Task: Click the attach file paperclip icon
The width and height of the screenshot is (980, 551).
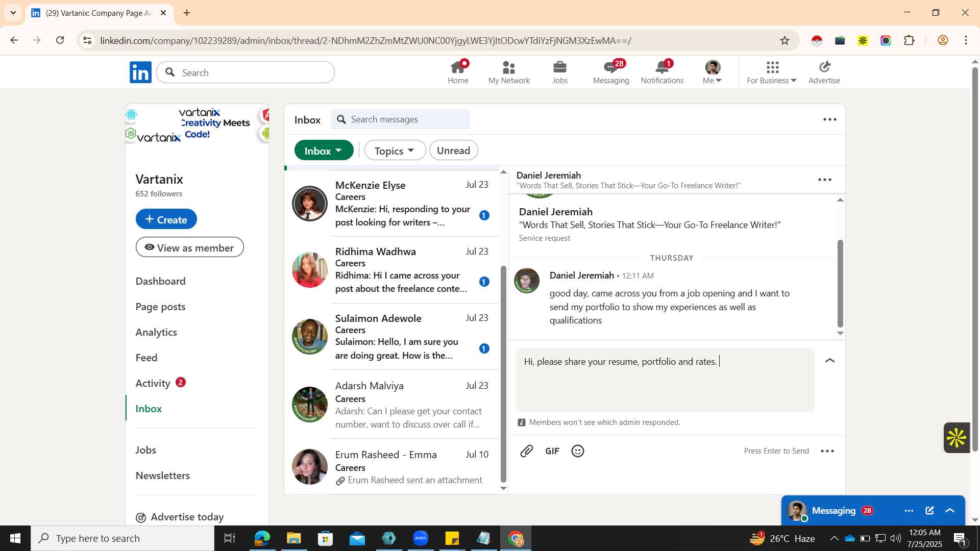Action: pos(526,451)
